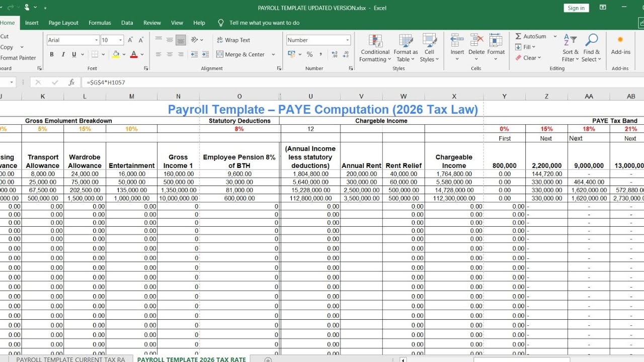The height and width of the screenshot is (362, 644).
Task: Open the Review tab
Action: point(152,23)
